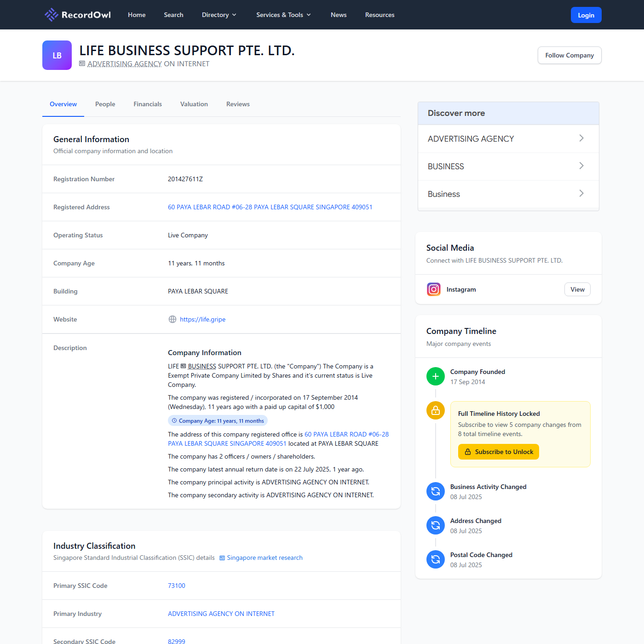644x644 pixels.
Task: Click the Company Age badge in description
Action: [218, 420]
